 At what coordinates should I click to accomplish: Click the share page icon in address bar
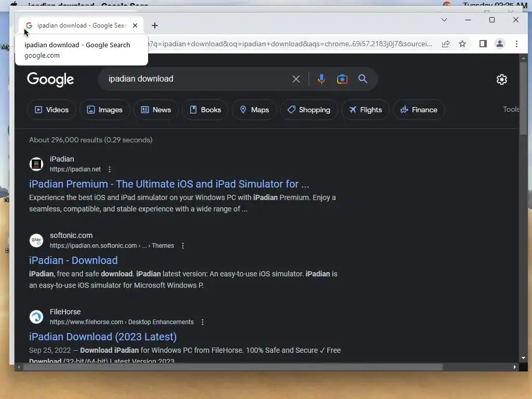446,44
